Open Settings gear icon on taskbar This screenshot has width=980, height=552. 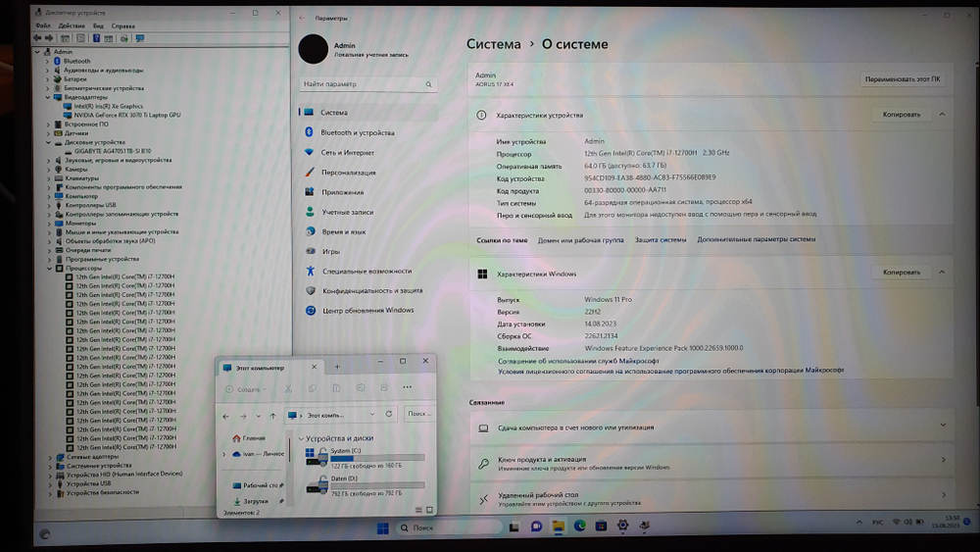coord(622,526)
